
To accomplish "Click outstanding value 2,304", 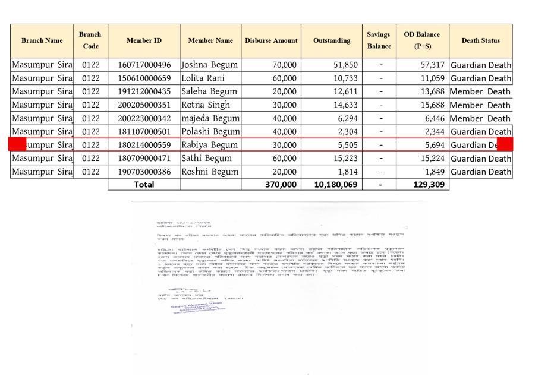I will [348, 132].
